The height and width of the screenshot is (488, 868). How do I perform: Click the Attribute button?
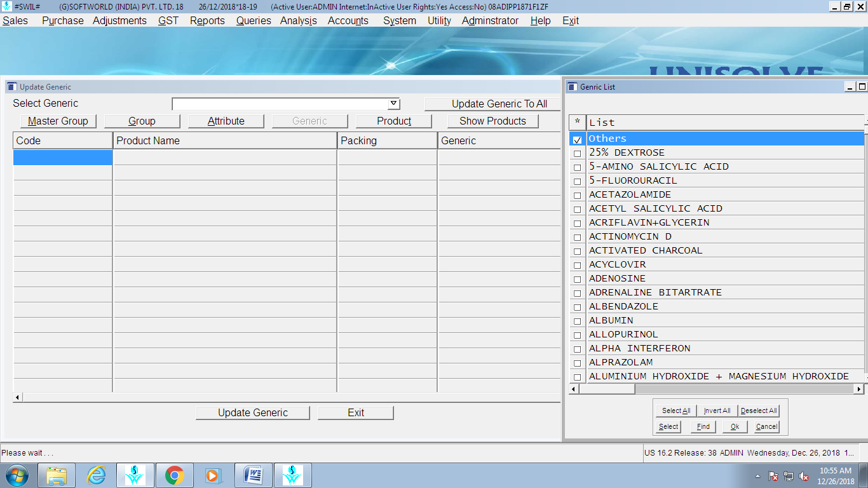(226, 121)
